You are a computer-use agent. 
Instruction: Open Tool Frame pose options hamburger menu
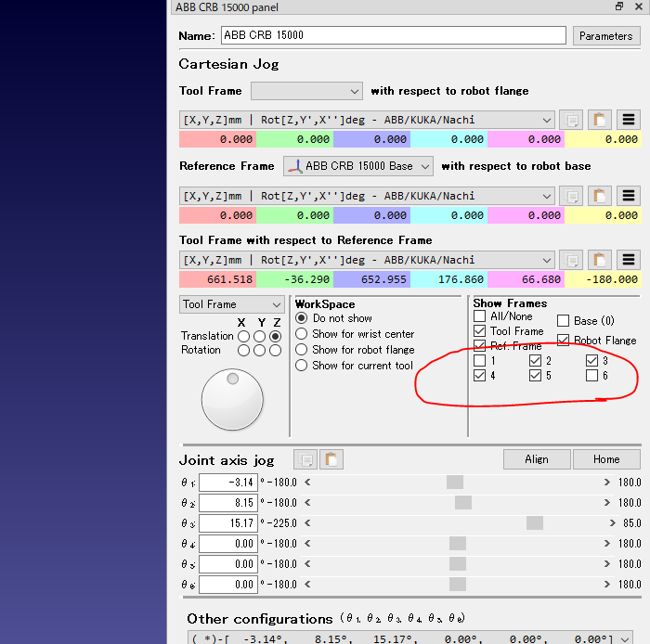pos(629,120)
